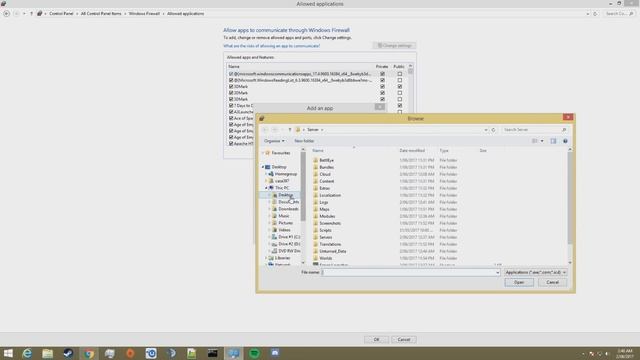Open Google Chrome from taskbar
640x360 pixels.
[89, 353]
